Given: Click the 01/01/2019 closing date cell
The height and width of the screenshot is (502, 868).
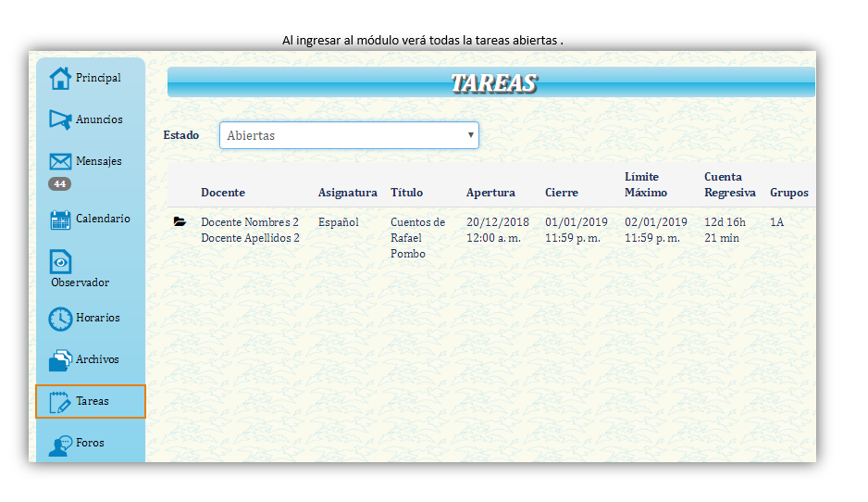Looking at the screenshot, I should coord(577,230).
